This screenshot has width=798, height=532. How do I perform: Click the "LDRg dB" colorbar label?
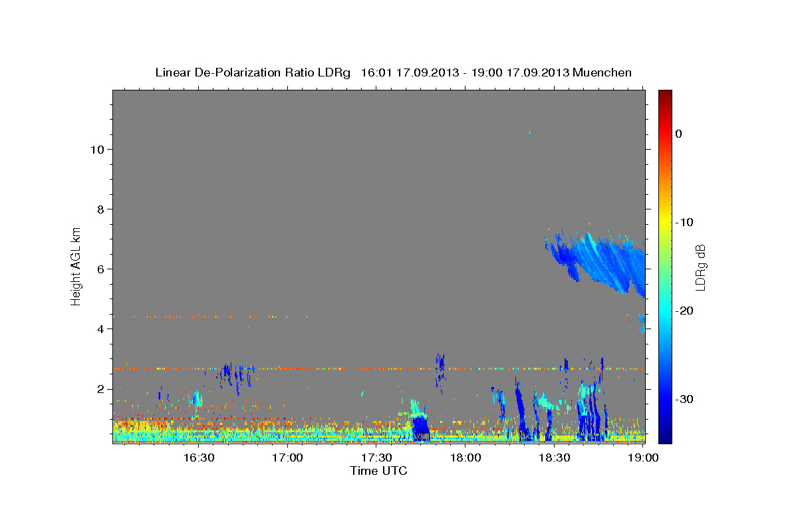(x=700, y=268)
